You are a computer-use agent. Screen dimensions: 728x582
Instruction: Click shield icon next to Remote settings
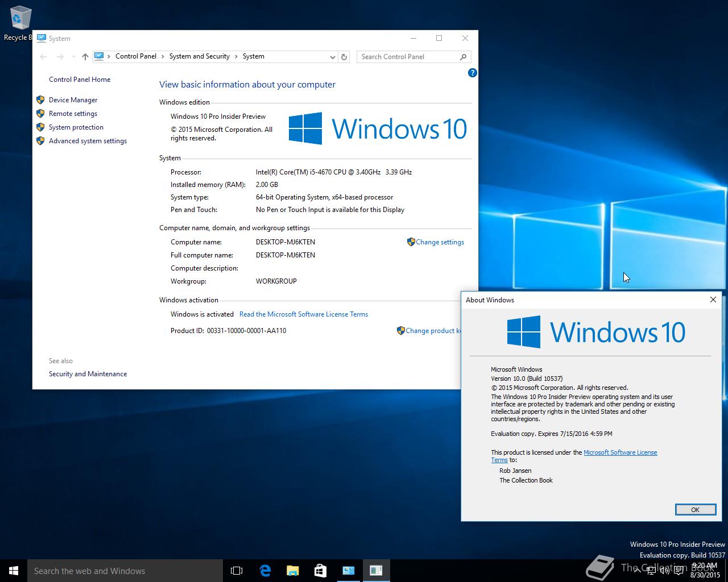pos(40,114)
